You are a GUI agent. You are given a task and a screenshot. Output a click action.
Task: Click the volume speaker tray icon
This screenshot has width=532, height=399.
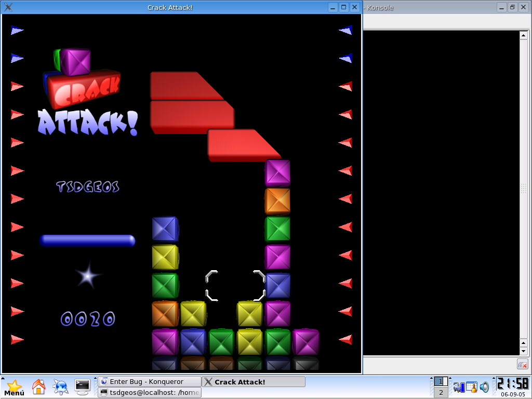point(484,387)
